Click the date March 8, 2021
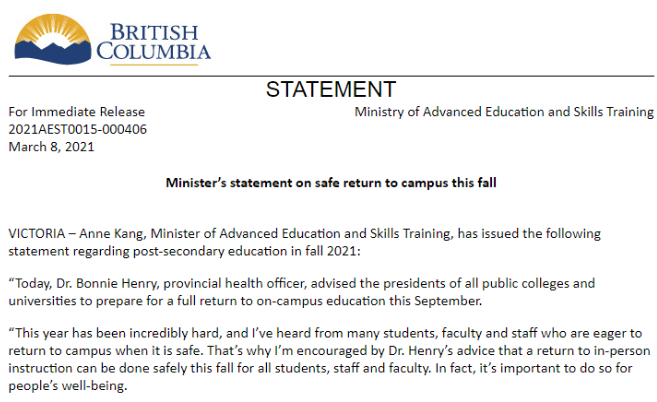657x402 pixels. pyautogui.click(x=52, y=146)
